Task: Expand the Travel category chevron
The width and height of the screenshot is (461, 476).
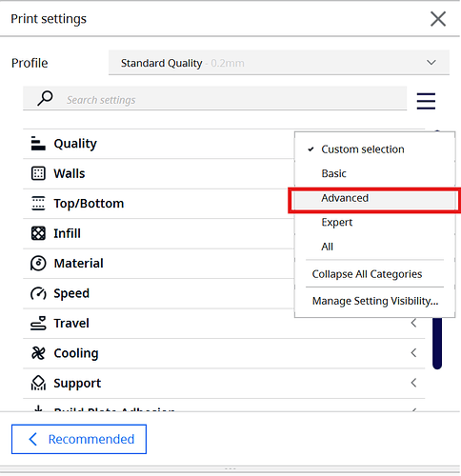Action: point(413,323)
